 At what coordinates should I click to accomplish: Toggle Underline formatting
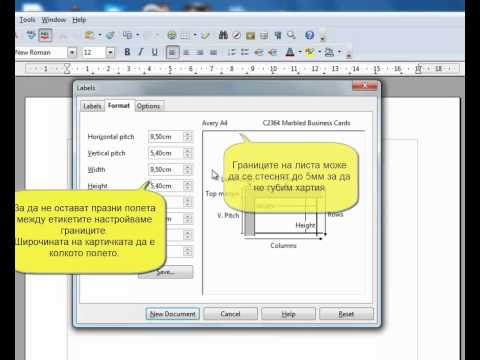click(155, 52)
